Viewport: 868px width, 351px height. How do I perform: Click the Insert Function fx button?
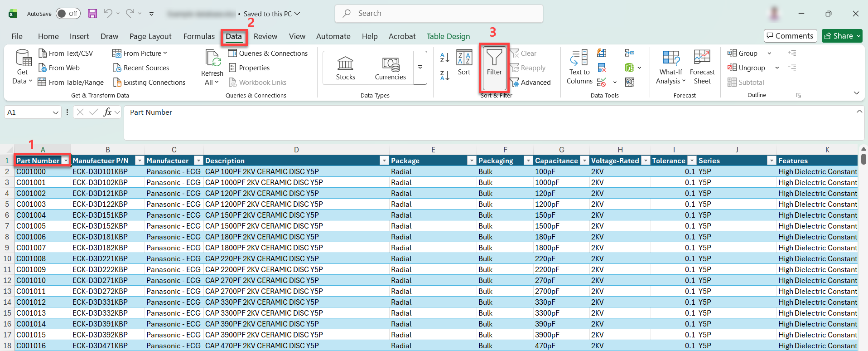point(107,112)
